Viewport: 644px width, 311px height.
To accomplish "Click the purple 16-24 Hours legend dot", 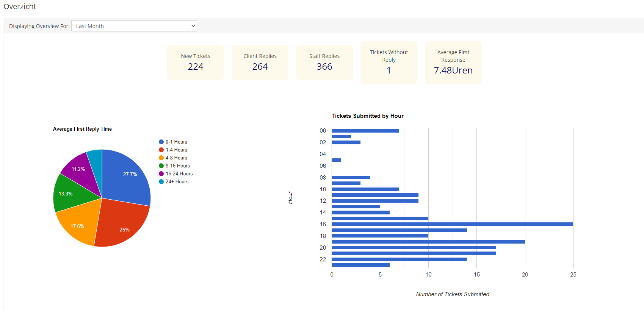I will (x=161, y=174).
